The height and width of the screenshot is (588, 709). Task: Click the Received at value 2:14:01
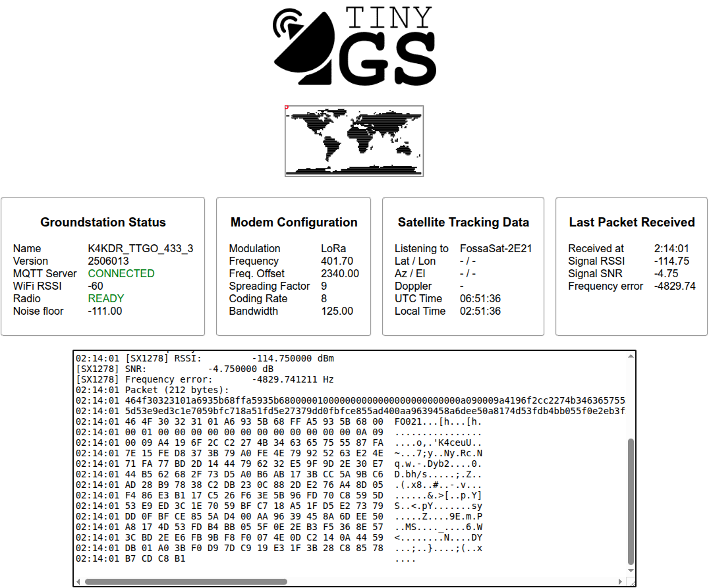click(x=671, y=249)
